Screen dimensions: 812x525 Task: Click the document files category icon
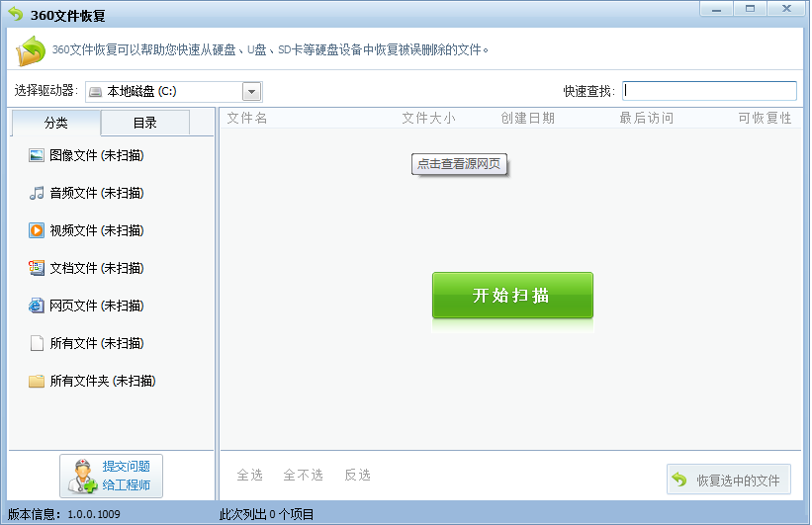37,268
